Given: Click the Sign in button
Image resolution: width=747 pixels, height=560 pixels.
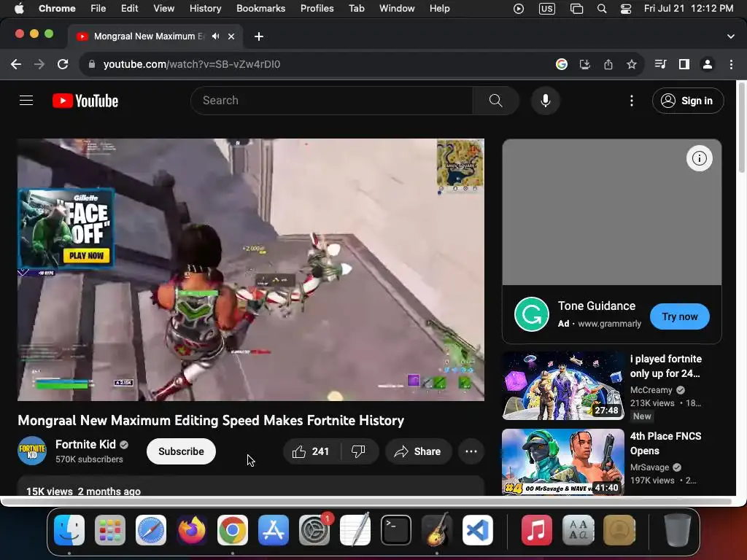Looking at the screenshot, I should click(x=688, y=101).
